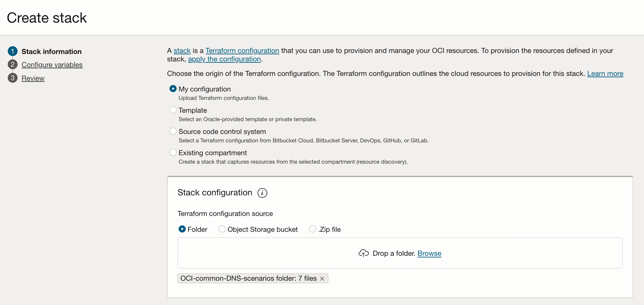Choose Object Storage bucket source
The height and width of the screenshot is (305, 644).
[222, 229]
